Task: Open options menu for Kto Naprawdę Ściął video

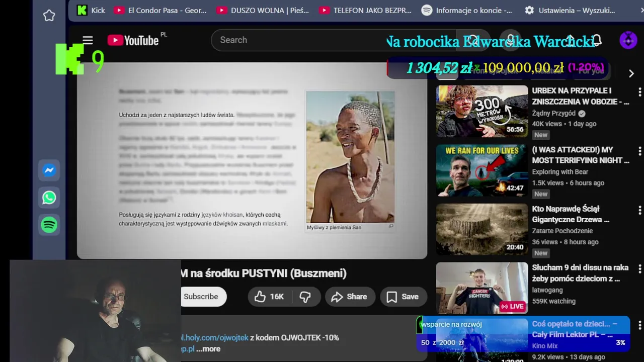Action: (639, 210)
